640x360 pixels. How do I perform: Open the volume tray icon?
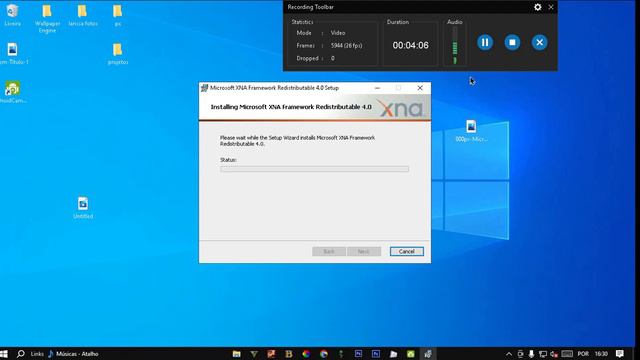tap(554, 354)
